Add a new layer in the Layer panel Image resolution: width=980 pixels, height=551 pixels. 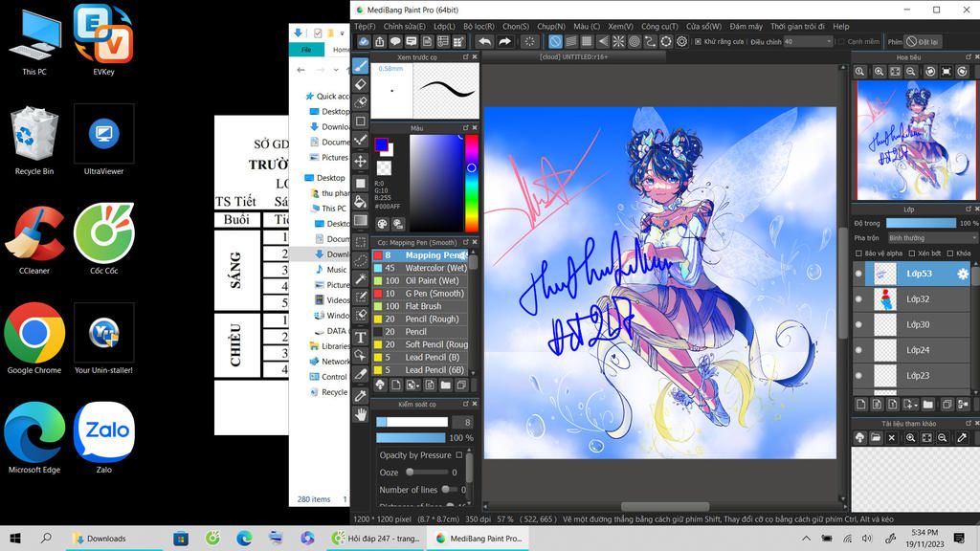point(861,405)
